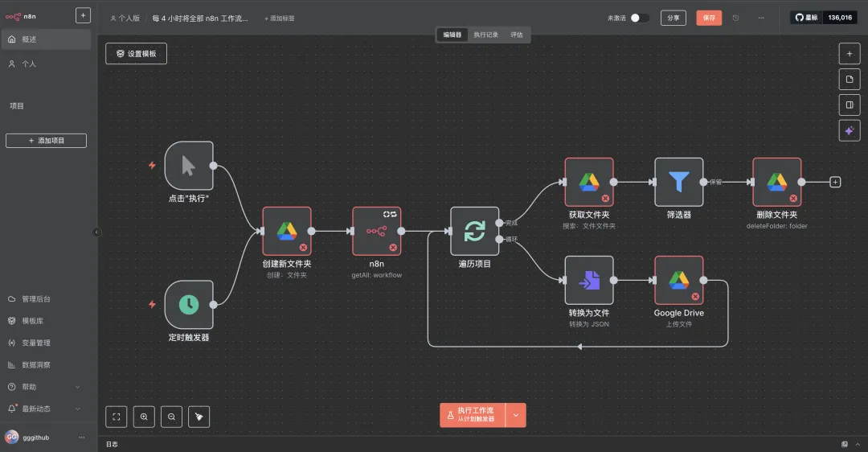This screenshot has width=868, height=452.
Task: Select 遍历项目 loop node
Action: click(x=474, y=231)
